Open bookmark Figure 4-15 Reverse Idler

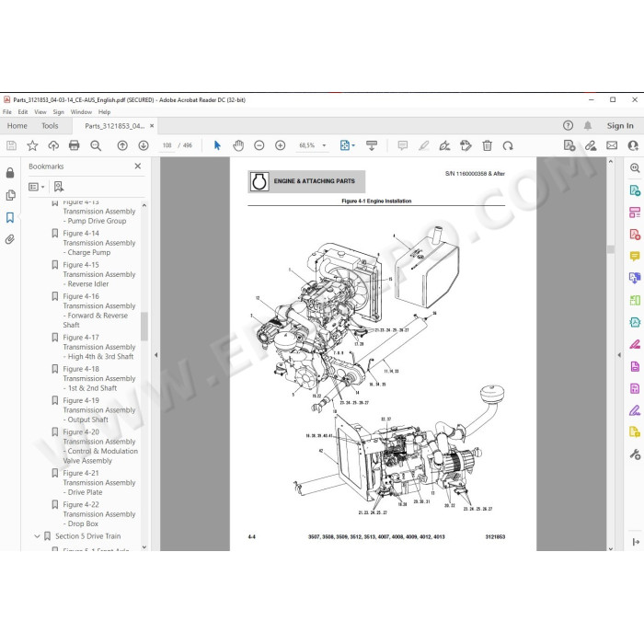click(99, 274)
